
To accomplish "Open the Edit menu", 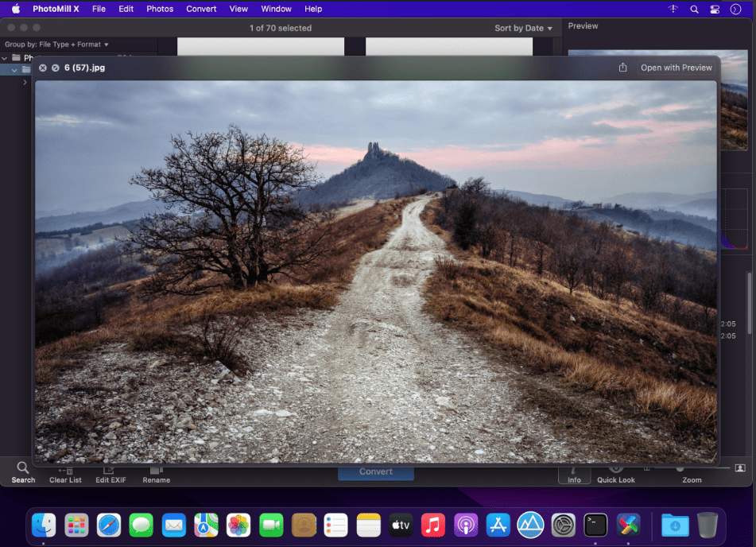I will coord(126,9).
